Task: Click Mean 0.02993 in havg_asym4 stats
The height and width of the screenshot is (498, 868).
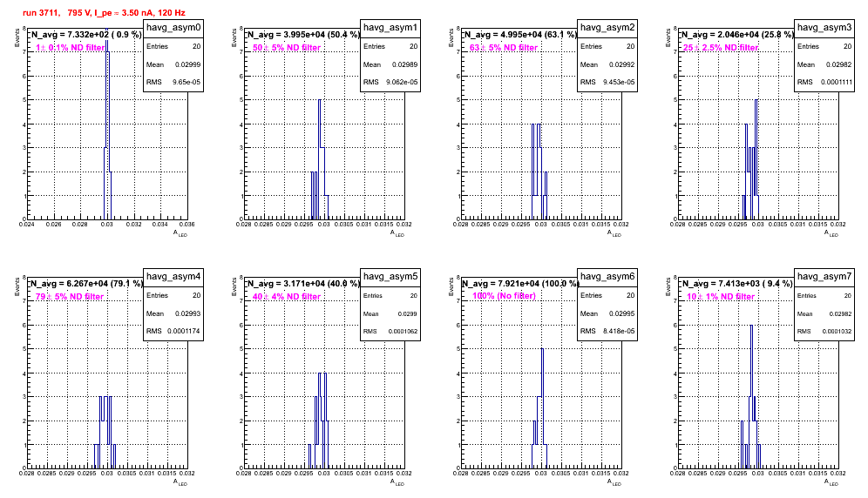Action: (173, 313)
